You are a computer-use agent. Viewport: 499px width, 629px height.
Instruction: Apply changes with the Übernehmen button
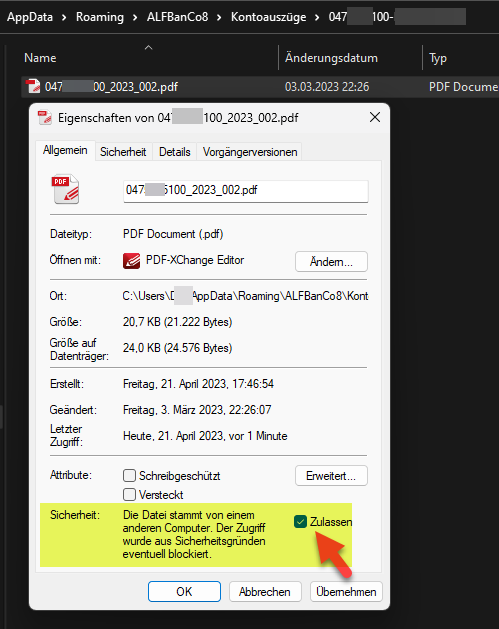click(x=346, y=592)
